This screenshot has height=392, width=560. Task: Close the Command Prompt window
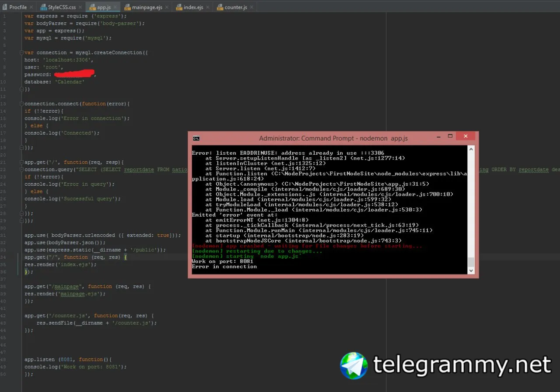pyautogui.click(x=465, y=136)
